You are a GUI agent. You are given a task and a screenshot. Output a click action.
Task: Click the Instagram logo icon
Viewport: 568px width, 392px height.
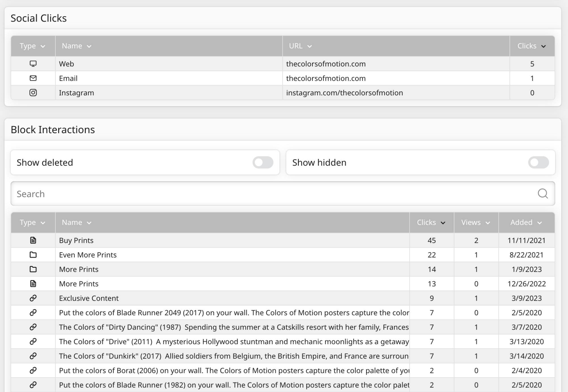33,92
